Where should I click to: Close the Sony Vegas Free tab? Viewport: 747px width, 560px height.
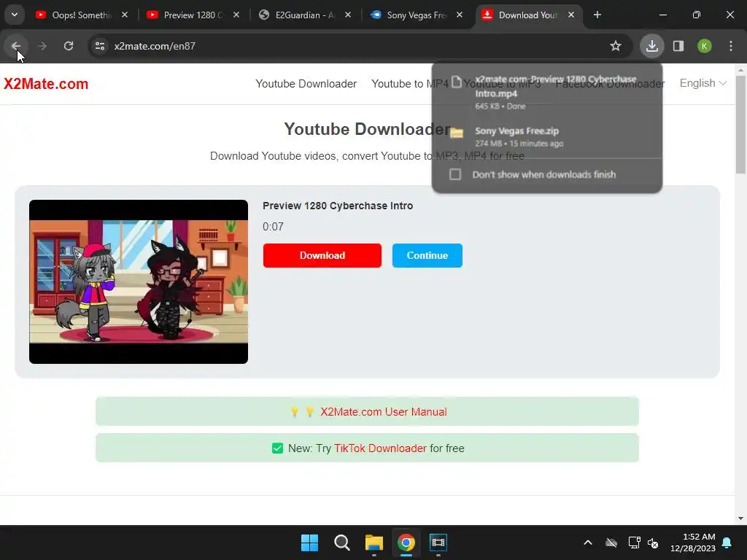[460, 15]
